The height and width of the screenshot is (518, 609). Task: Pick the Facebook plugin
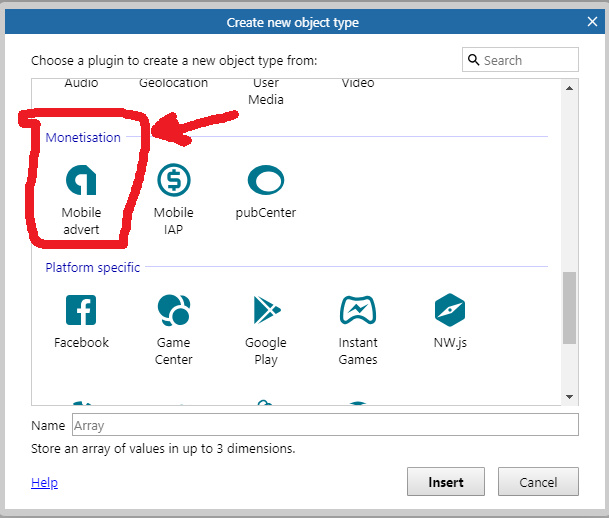[x=81, y=311]
